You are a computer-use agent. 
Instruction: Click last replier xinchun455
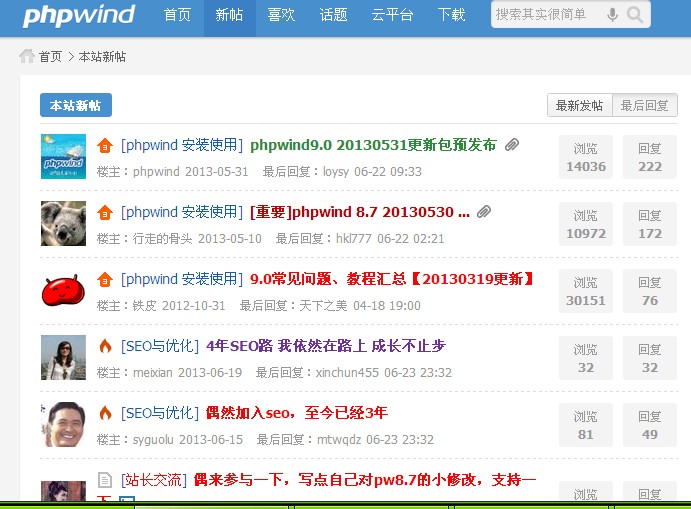tap(347, 372)
